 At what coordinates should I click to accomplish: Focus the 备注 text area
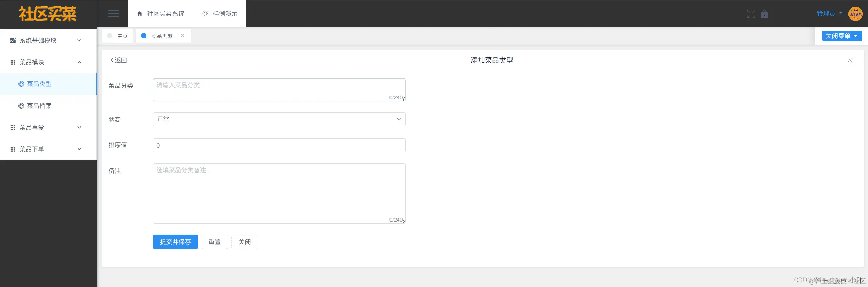tap(279, 194)
